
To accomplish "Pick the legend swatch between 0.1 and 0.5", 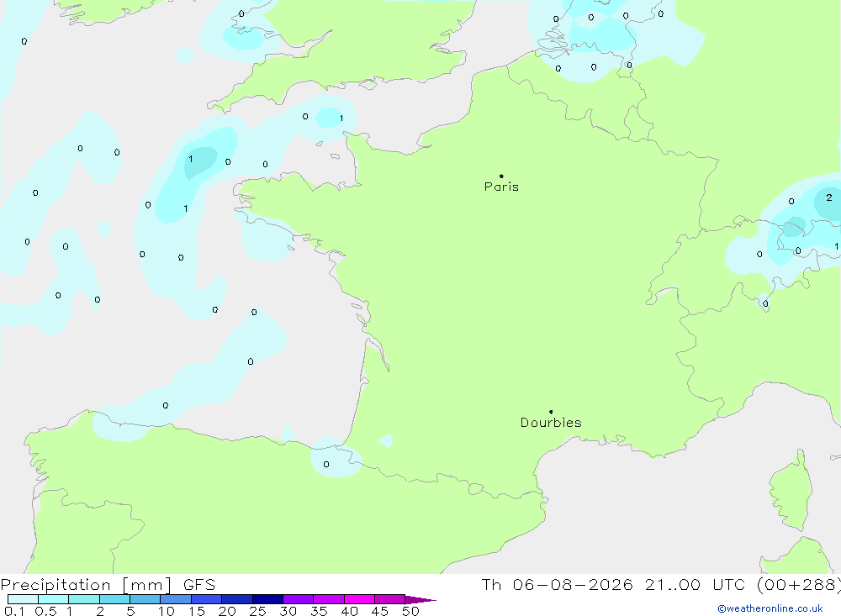I will [x=23, y=599].
